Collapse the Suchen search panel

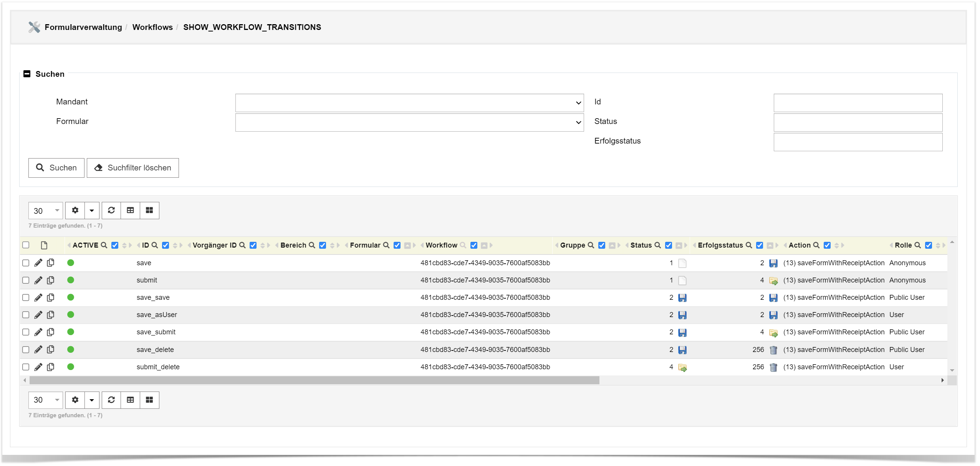[27, 74]
